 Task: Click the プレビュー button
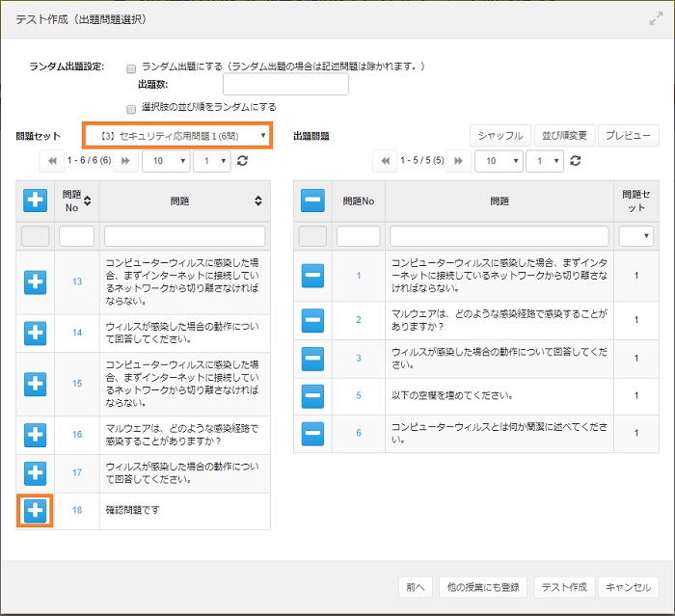[628, 136]
